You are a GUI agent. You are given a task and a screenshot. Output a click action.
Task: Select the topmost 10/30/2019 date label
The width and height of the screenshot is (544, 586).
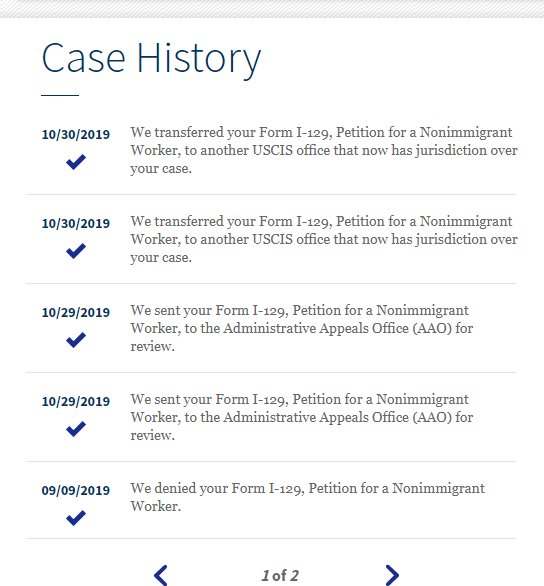coord(76,135)
